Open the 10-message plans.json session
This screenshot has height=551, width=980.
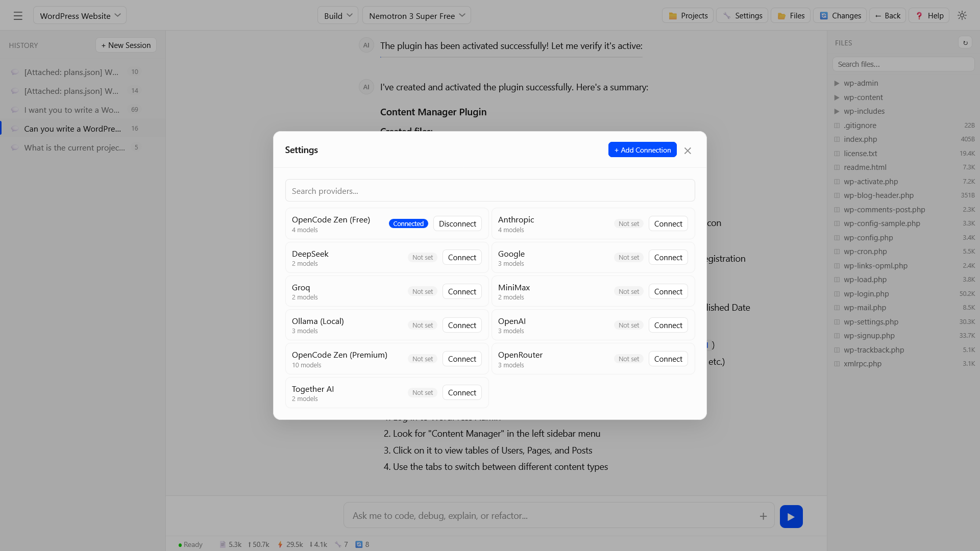click(83, 72)
